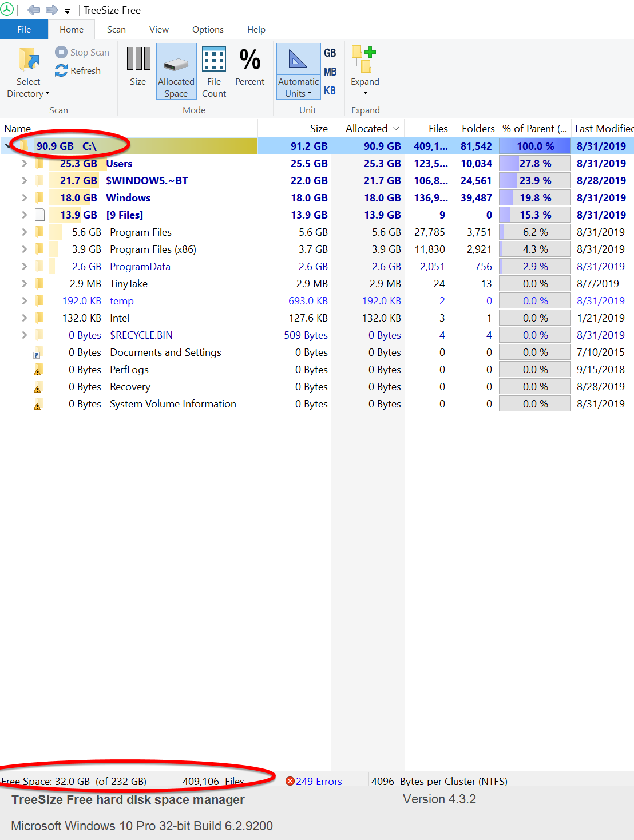Open the Help tab
634x840 pixels.
point(256,30)
